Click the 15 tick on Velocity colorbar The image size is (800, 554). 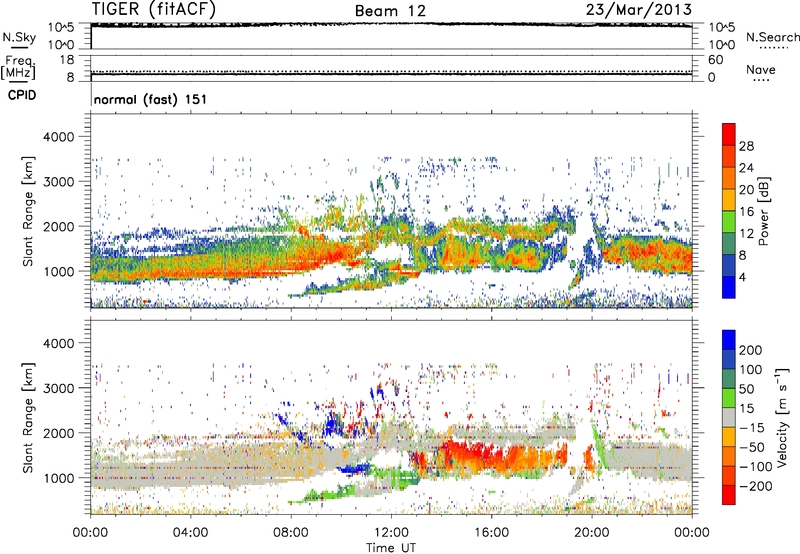(x=746, y=408)
